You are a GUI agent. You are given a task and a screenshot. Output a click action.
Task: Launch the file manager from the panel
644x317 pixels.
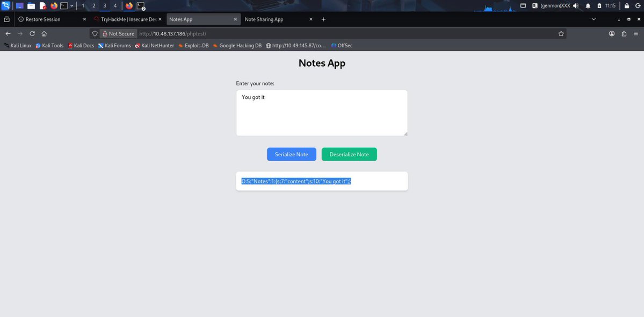pyautogui.click(x=31, y=6)
